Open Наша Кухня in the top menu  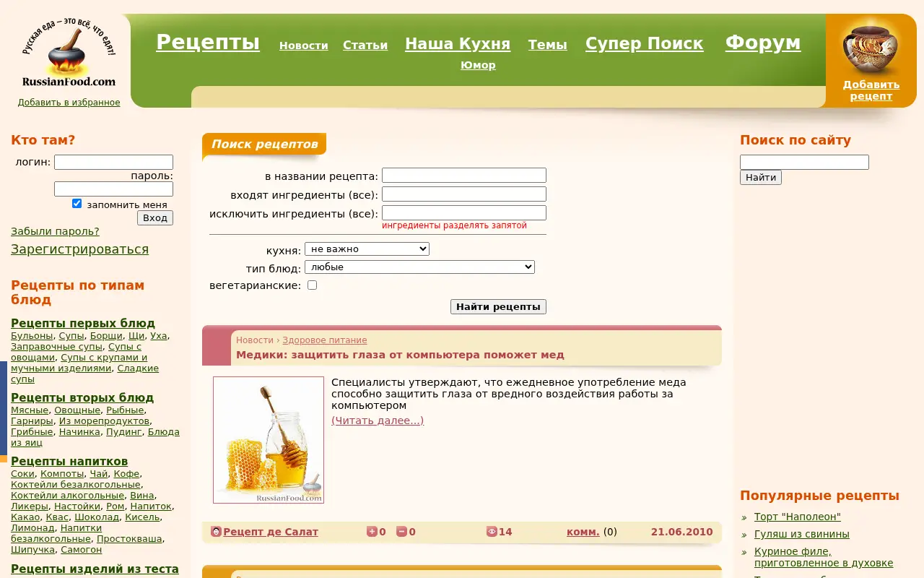[458, 44]
